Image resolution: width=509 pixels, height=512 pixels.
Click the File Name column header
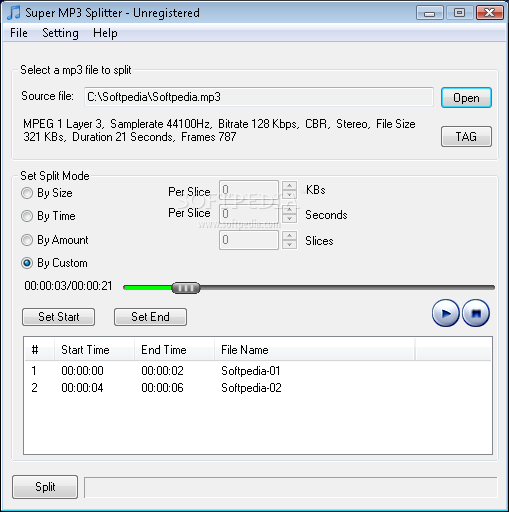tap(315, 350)
